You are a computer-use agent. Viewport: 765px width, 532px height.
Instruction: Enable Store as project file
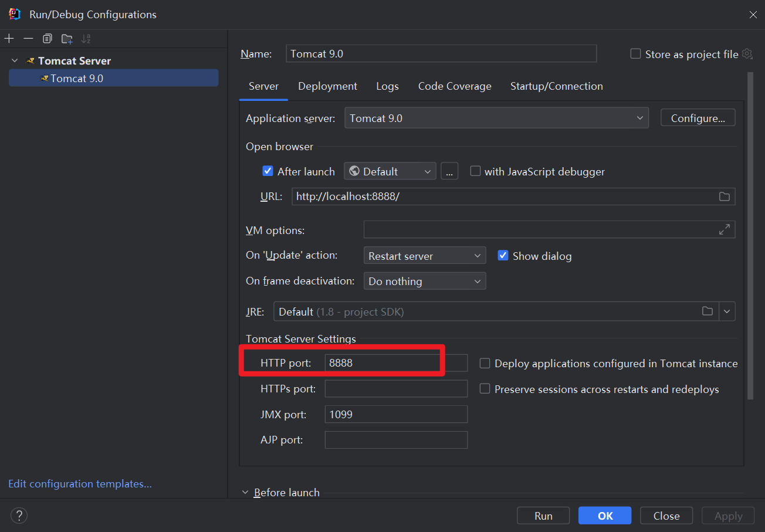(635, 54)
